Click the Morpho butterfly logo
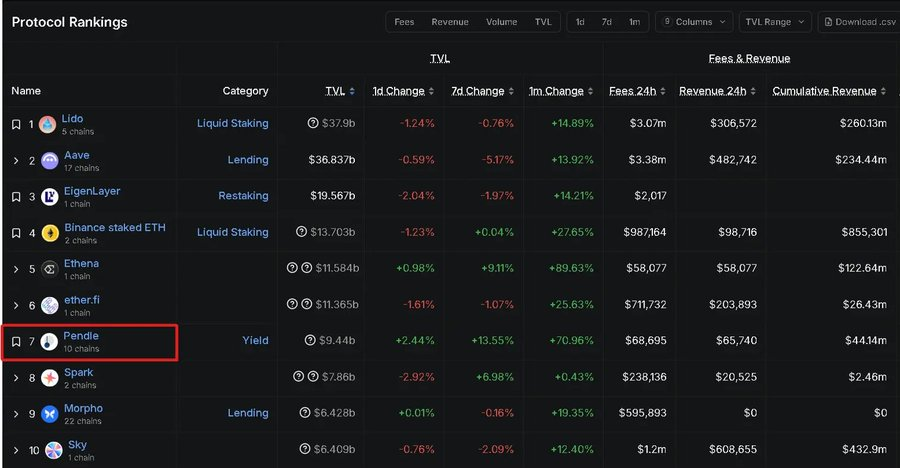Image resolution: width=900 pixels, height=468 pixels. pos(50,414)
